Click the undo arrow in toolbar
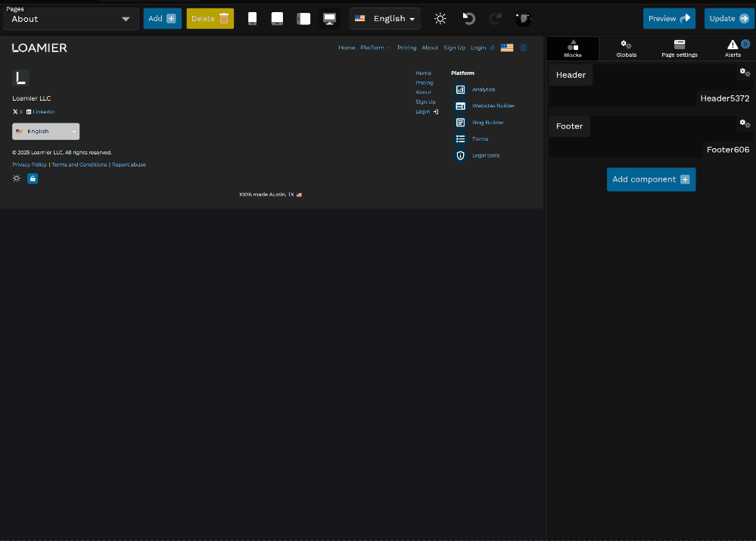The height and width of the screenshot is (541, 756). click(469, 19)
